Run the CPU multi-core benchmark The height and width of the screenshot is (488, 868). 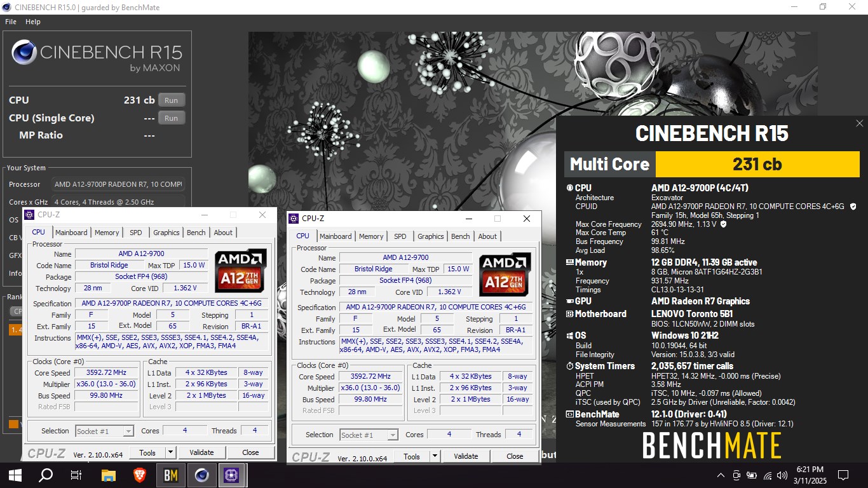[x=172, y=100]
